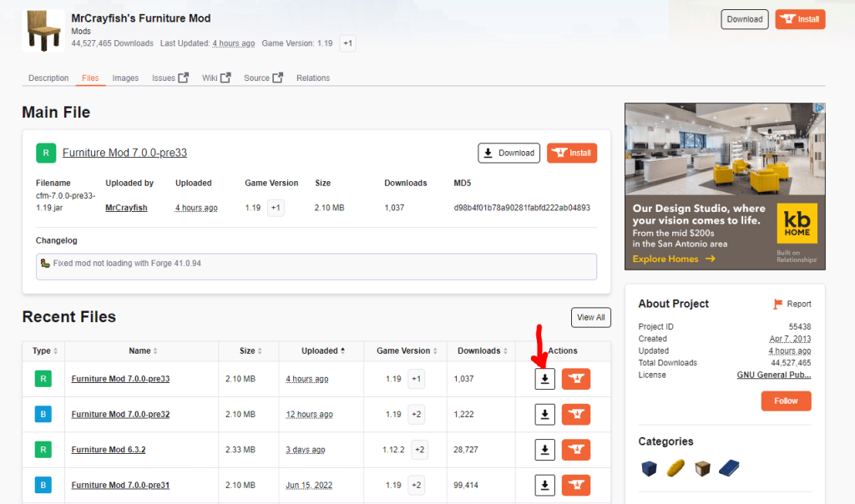Click the Apr 7, 2013 created date
Viewport: 855px width, 504px height.
point(790,339)
